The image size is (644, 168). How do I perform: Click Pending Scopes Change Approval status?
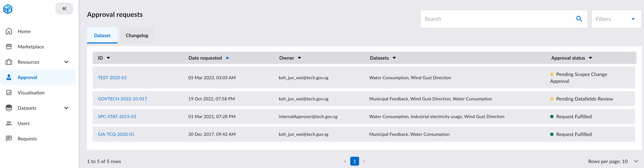tap(579, 78)
